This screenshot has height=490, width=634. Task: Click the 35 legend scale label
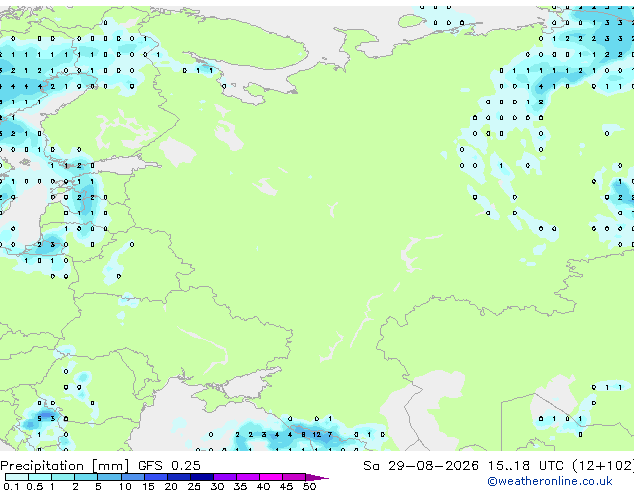240,486
